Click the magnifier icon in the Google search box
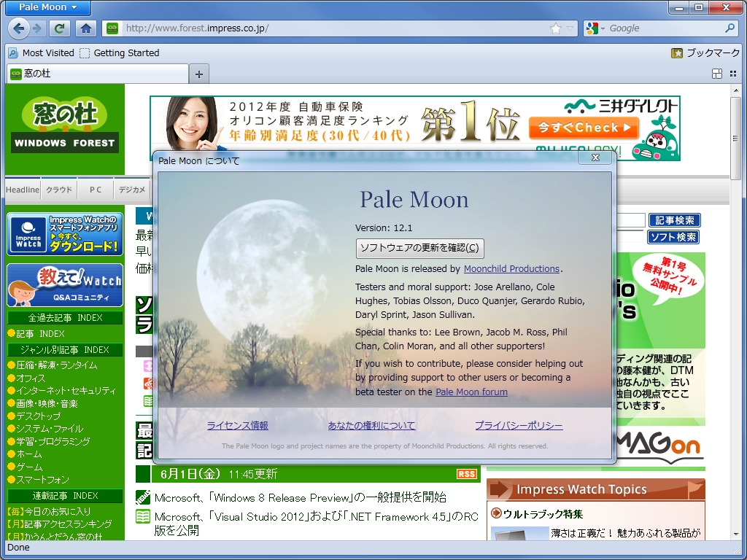Screen dimensions: 747x560 click(729, 28)
